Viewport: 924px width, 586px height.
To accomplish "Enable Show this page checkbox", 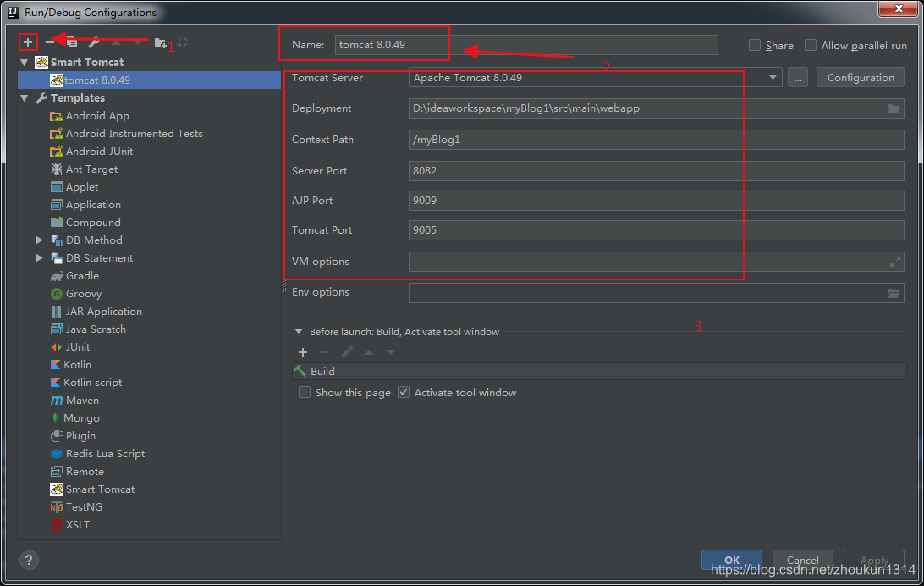I will (304, 393).
